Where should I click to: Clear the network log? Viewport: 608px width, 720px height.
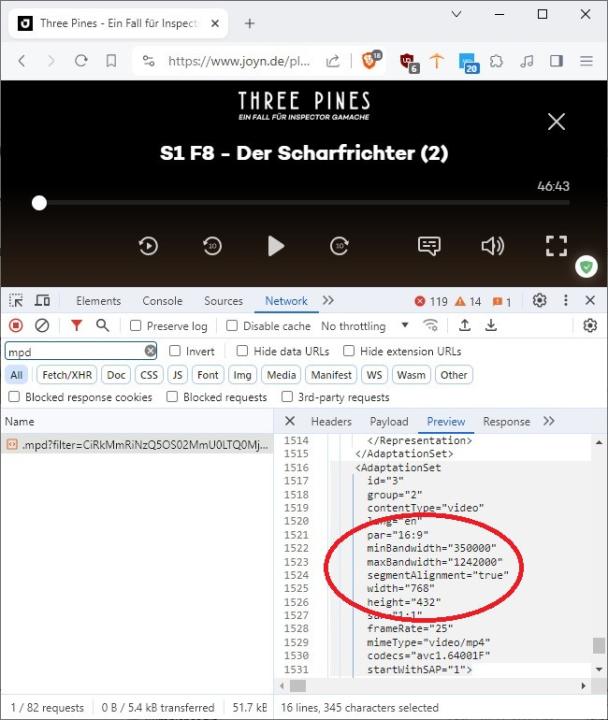(x=42, y=326)
